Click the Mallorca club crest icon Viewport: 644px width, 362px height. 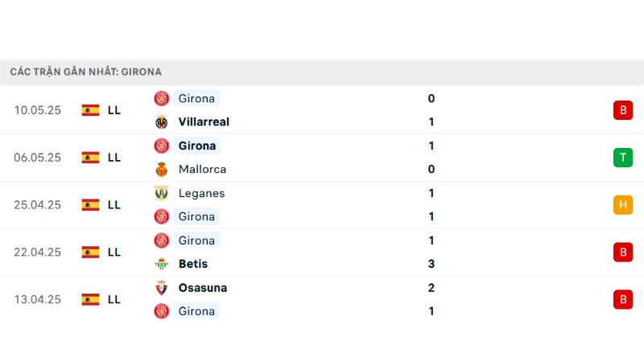tap(162, 169)
